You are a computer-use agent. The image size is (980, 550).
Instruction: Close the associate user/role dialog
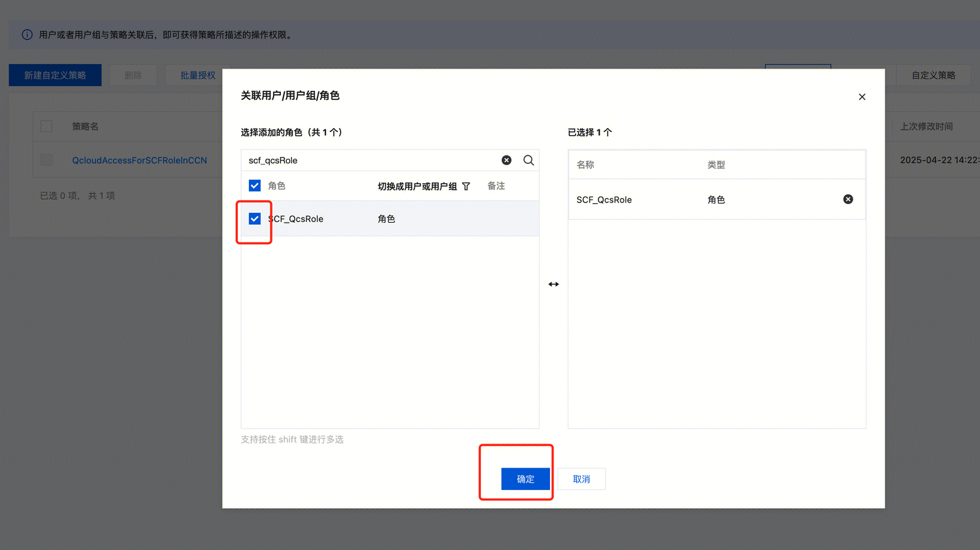(862, 97)
